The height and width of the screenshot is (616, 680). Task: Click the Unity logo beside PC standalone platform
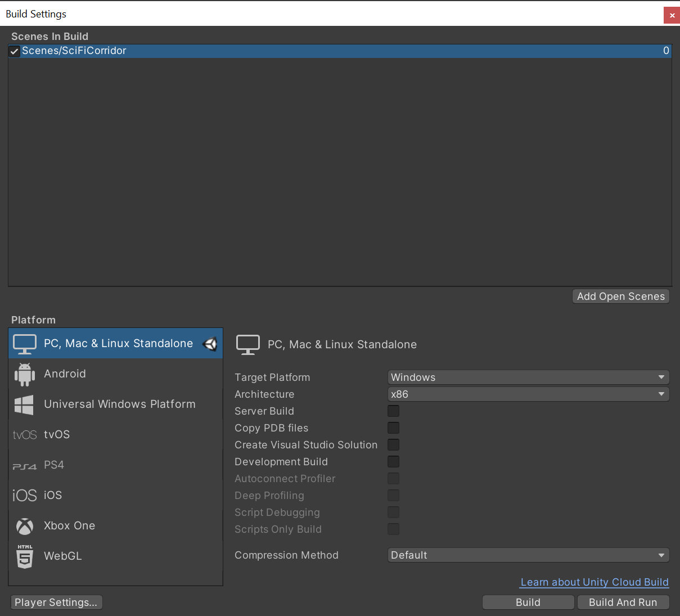(210, 344)
